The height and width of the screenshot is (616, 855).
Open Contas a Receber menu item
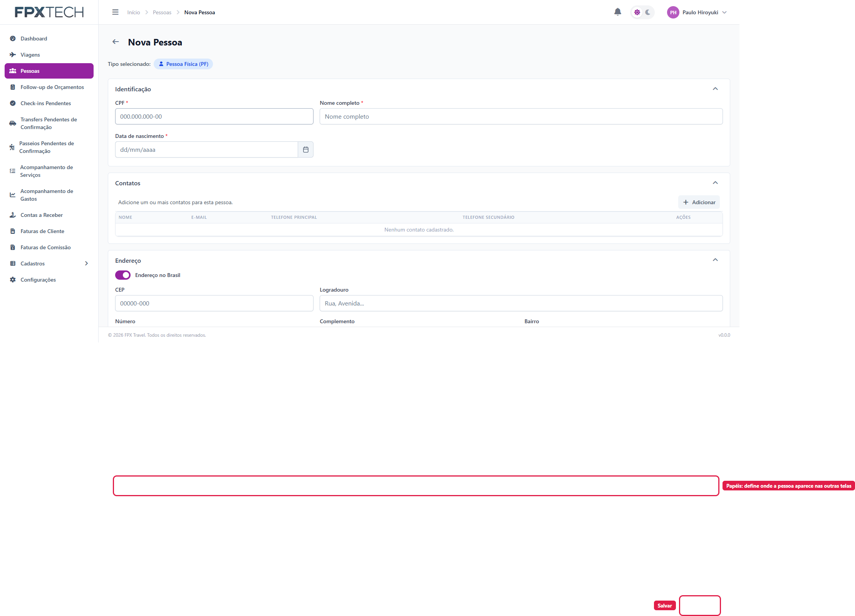pyautogui.click(x=49, y=215)
